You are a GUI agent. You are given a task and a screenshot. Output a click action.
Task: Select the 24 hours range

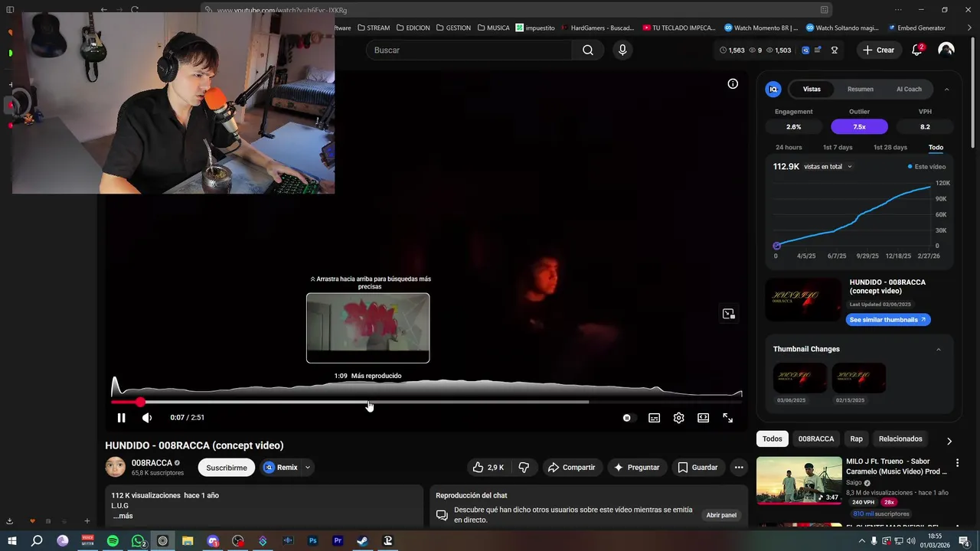pyautogui.click(x=789, y=147)
